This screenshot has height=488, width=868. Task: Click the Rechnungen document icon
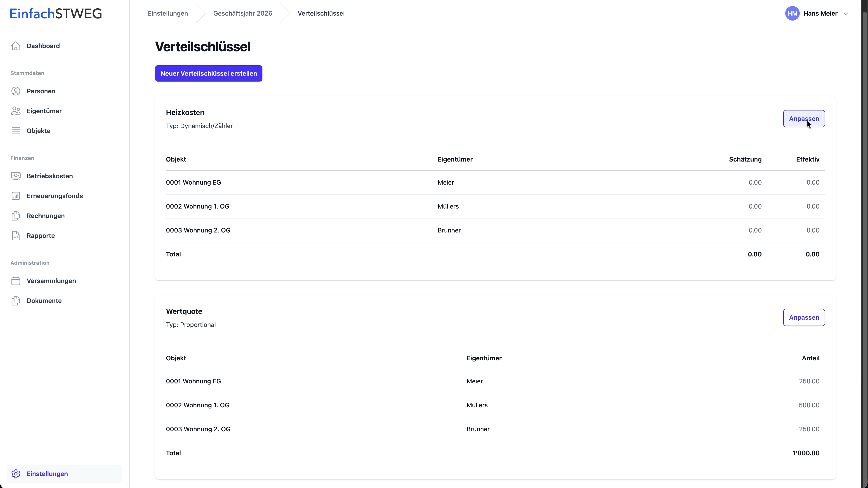click(x=16, y=216)
